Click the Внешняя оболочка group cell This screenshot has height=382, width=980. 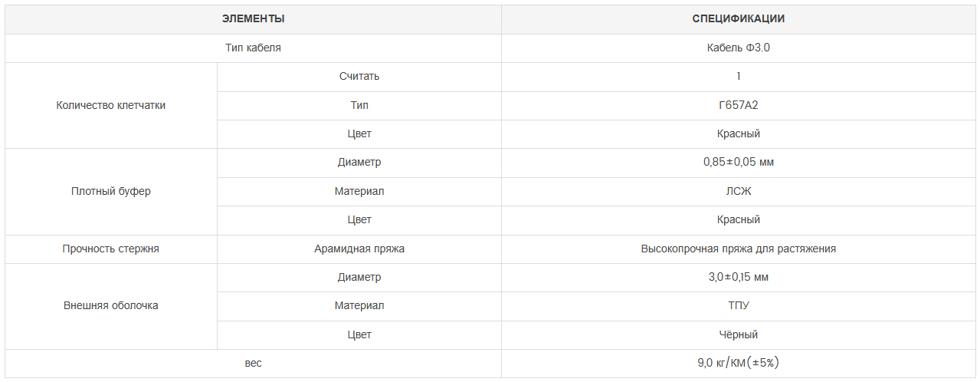click(x=111, y=305)
